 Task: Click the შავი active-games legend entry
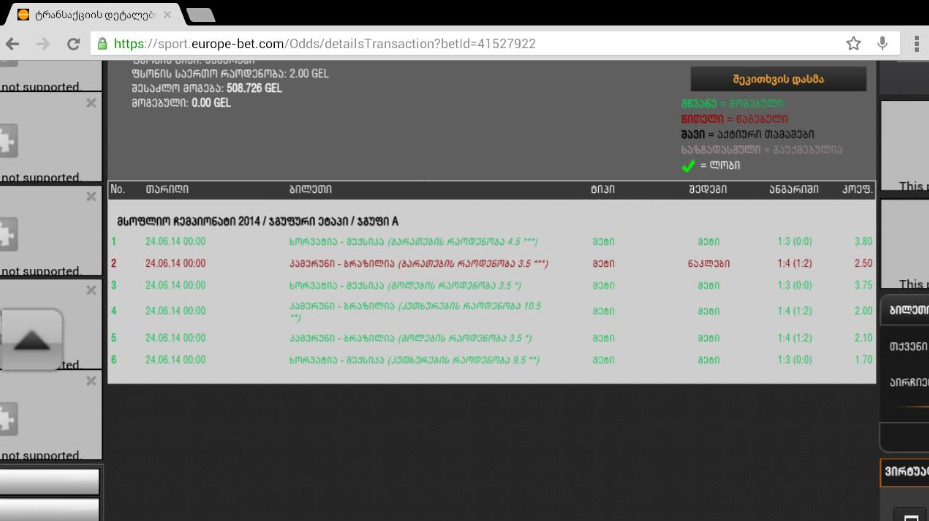pyautogui.click(x=747, y=135)
